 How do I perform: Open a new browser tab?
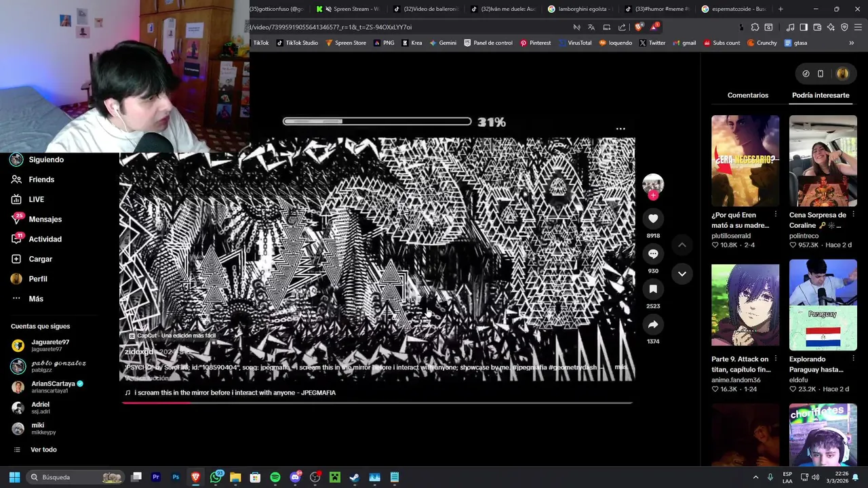pos(781,9)
